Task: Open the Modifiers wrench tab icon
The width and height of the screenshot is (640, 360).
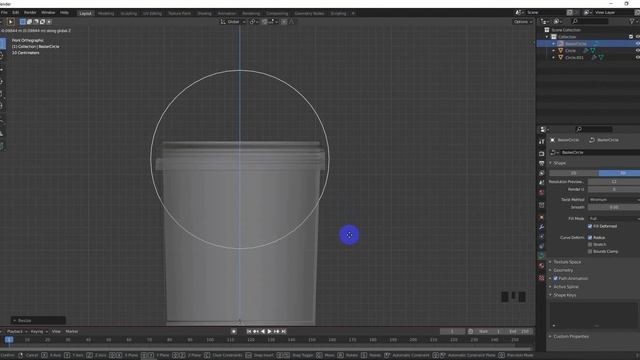Action: point(542,227)
